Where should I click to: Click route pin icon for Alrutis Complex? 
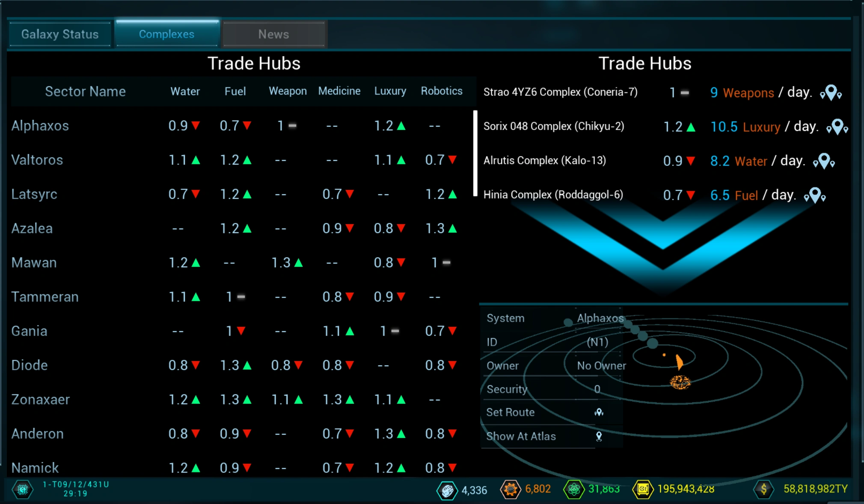click(x=824, y=161)
